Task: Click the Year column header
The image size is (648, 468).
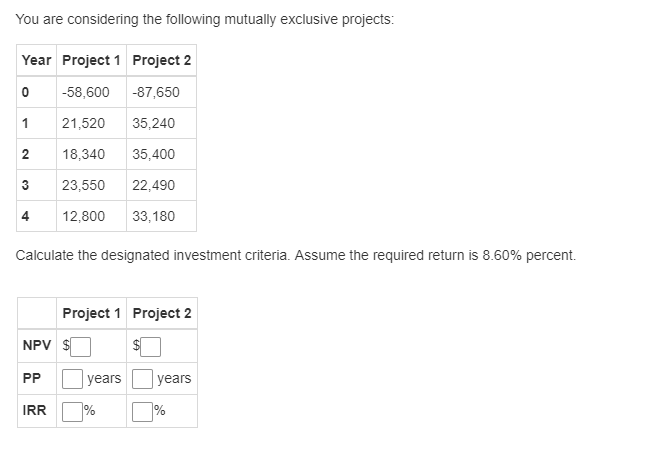Action: point(36,60)
